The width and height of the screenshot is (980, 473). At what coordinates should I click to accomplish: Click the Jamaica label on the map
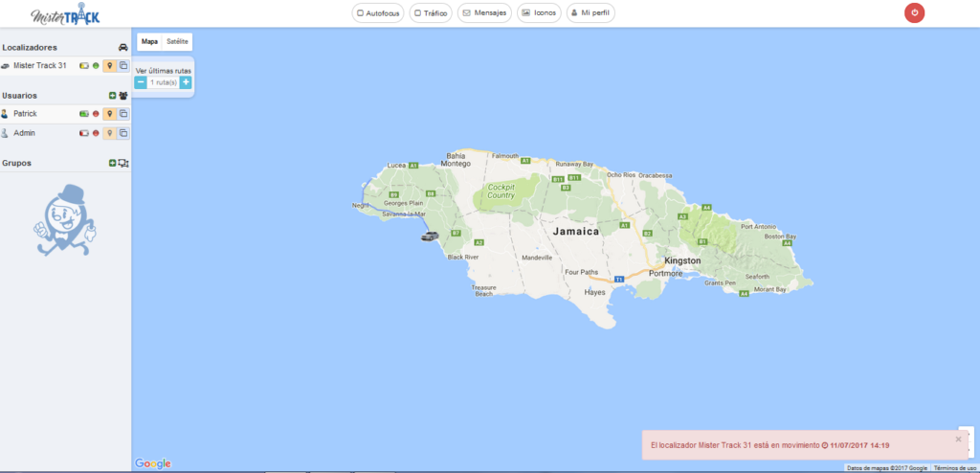pyautogui.click(x=575, y=232)
